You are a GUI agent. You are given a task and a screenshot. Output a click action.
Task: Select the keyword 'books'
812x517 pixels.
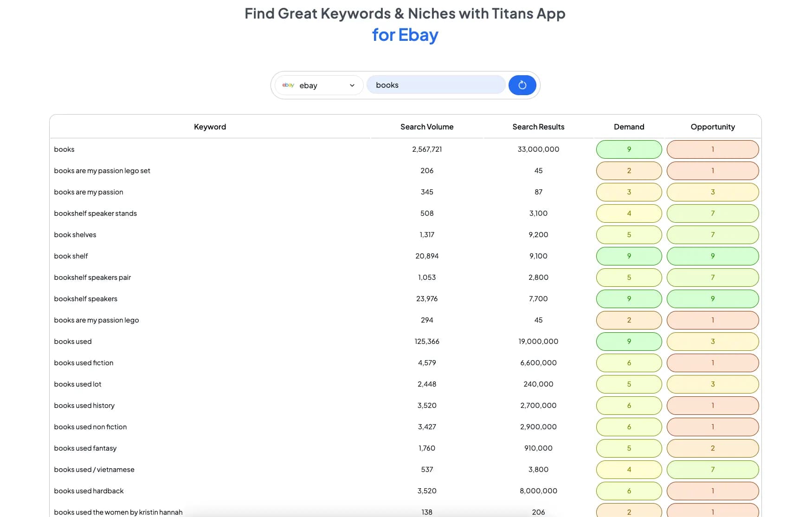64,149
